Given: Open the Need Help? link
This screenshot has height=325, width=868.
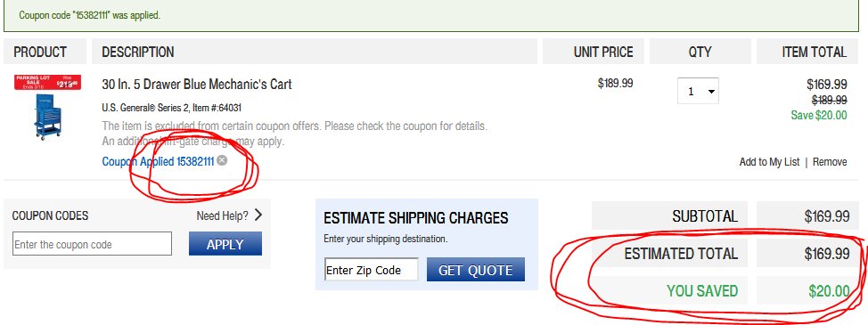Looking at the screenshot, I should tap(223, 215).
